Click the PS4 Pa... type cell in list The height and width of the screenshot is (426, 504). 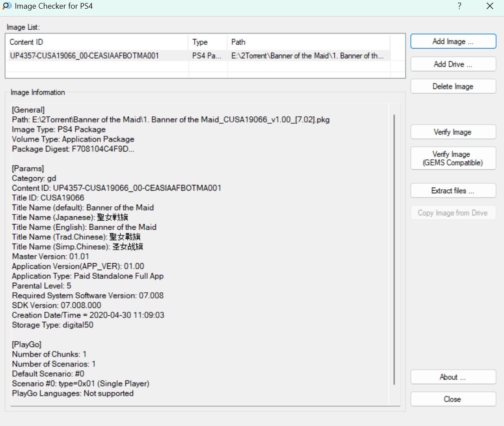(x=207, y=56)
